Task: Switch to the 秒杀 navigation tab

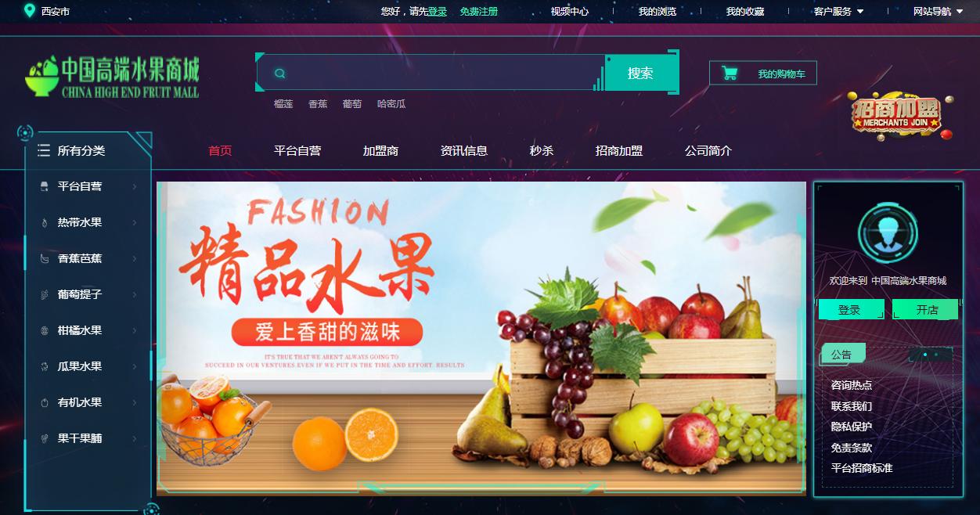Action: tap(542, 151)
